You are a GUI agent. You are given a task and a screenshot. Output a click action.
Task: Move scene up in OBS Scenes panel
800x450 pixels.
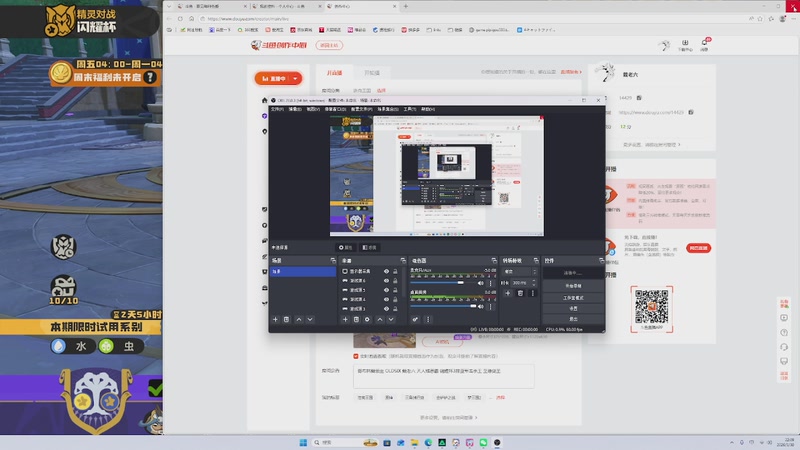tap(299, 319)
